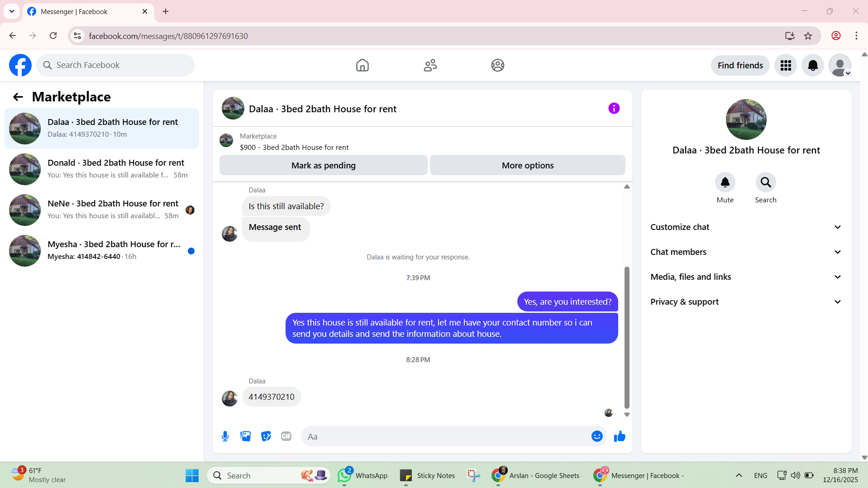Viewport: 868px width, 488px height.
Task: Open the Windows Start menu
Action: click(192, 475)
